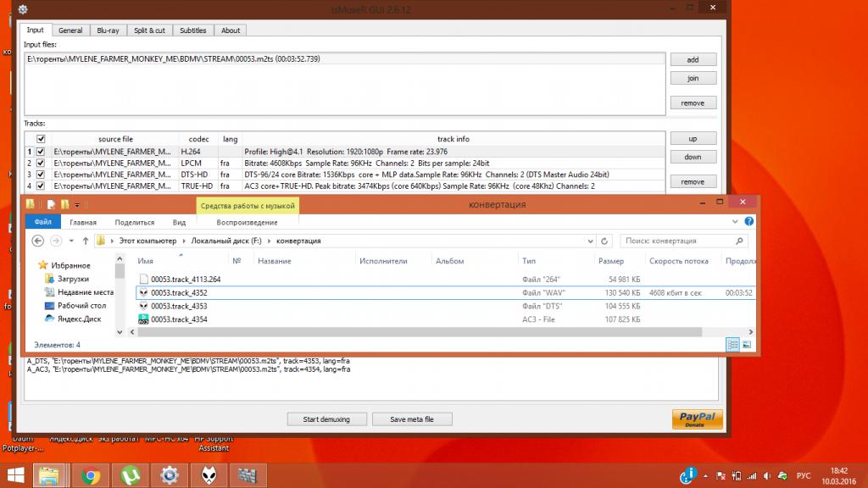Click the Save meta file button

point(412,419)
